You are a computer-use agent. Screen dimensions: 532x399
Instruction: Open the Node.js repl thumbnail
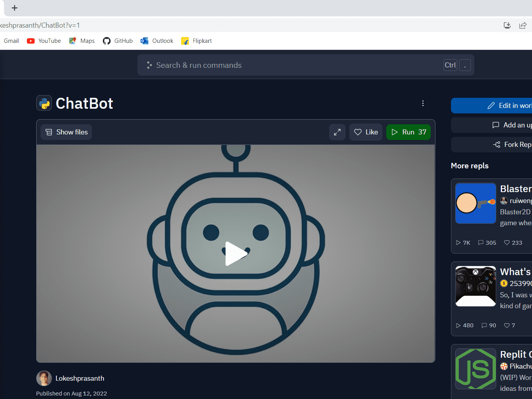pyautogui.click(x=476, y=369)
